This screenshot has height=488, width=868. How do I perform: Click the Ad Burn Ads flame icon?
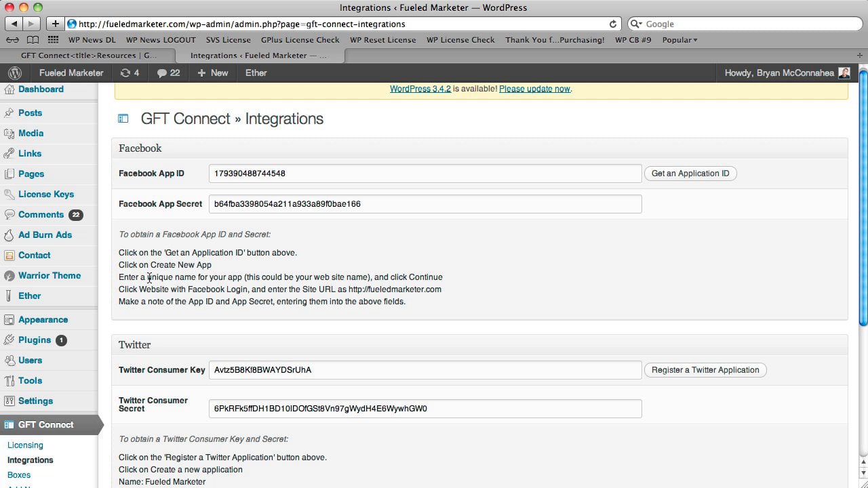pos(9,235)
